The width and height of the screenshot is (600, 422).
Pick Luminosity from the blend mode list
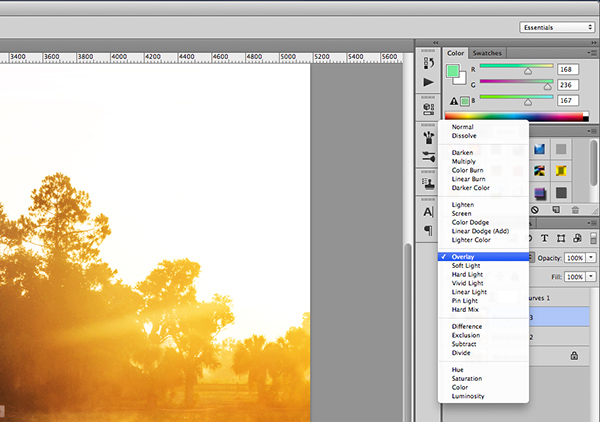coord(468,396)
